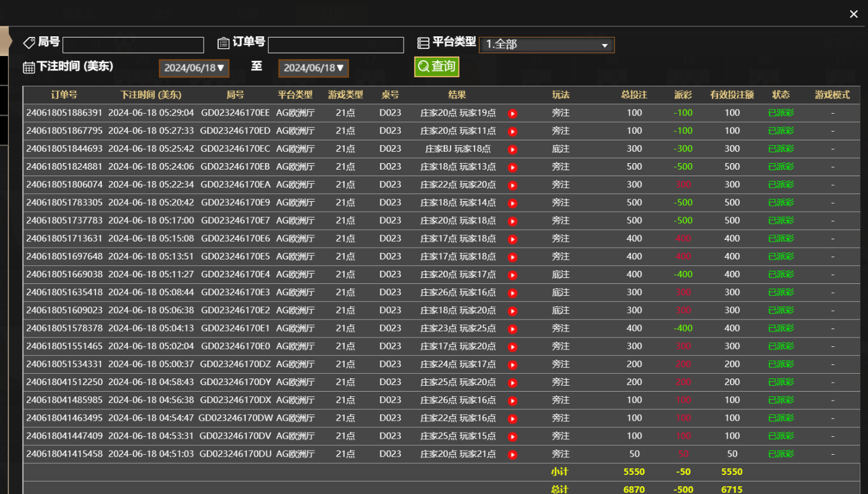Play replay for order 240618051844693
This screenshot has width=868, height=494.
513,149
